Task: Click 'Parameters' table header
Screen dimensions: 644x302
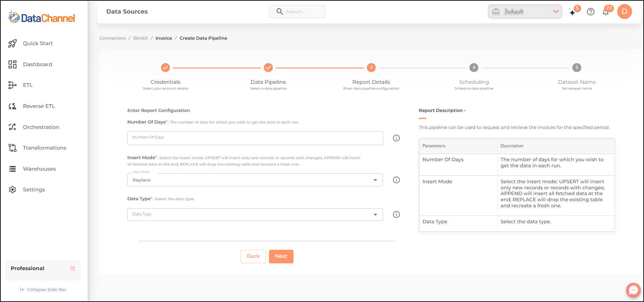Action: tap(458, 146)
